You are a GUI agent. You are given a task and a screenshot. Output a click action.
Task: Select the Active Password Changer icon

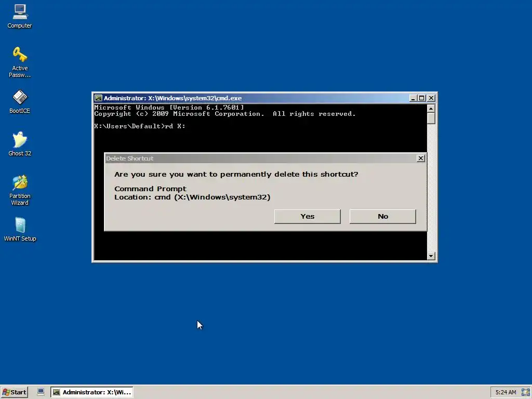[20, 62]
